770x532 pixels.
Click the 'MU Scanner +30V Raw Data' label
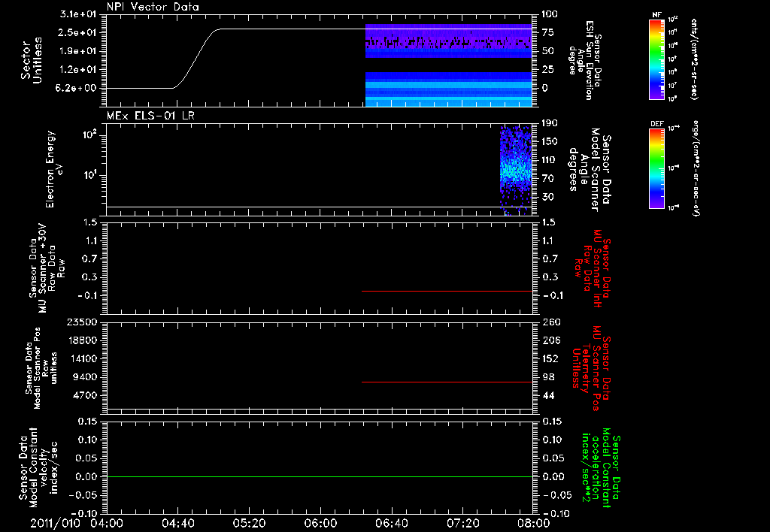pos(47,268)
